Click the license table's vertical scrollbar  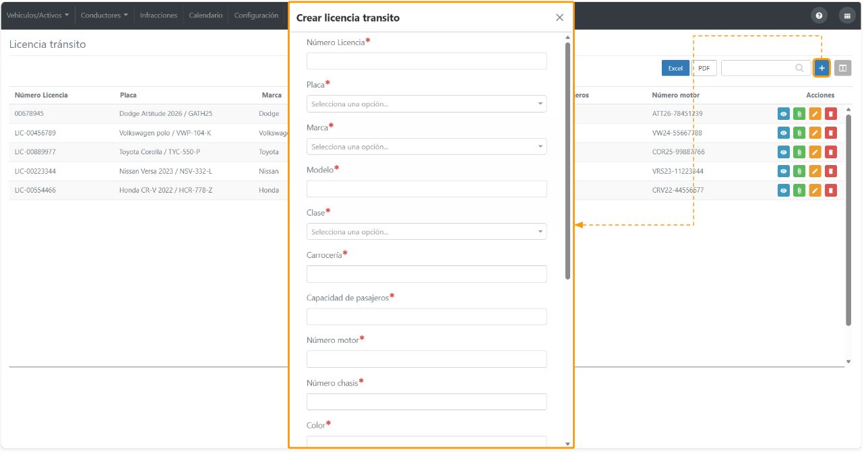(848, 220)
